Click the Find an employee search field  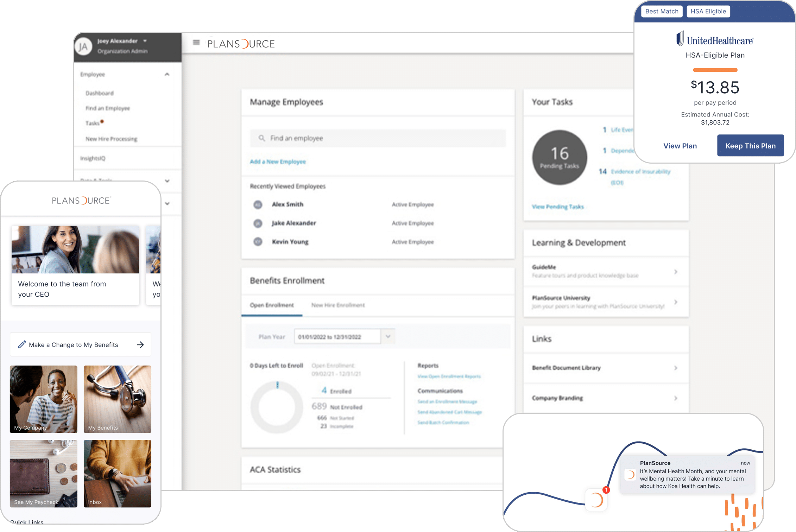(378, 138)
